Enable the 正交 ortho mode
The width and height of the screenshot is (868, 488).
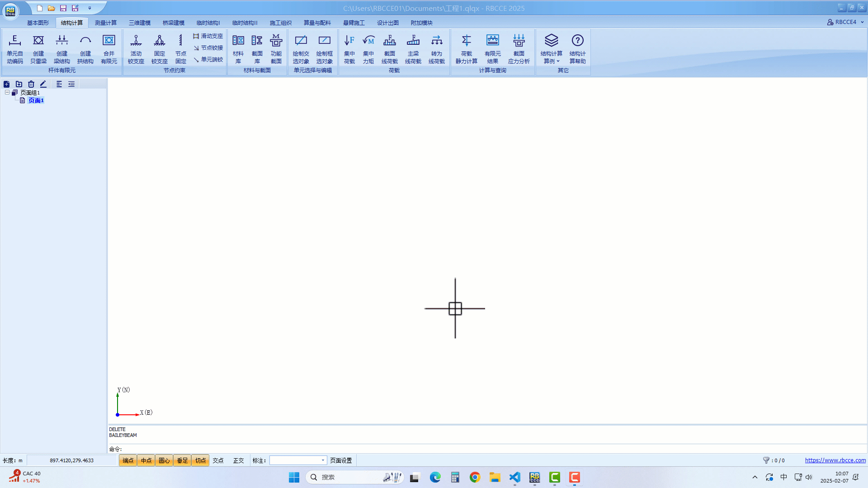coord(238,460)
